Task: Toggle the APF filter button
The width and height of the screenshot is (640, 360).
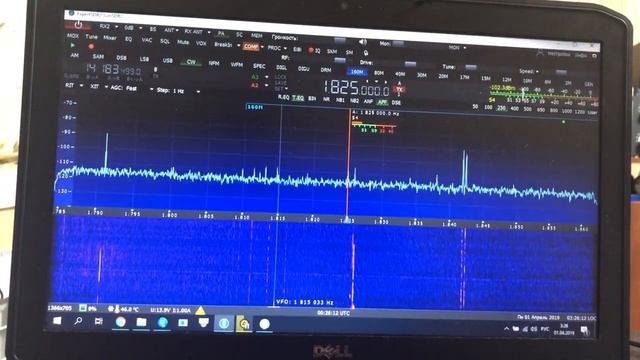Action: coord(382,102)
